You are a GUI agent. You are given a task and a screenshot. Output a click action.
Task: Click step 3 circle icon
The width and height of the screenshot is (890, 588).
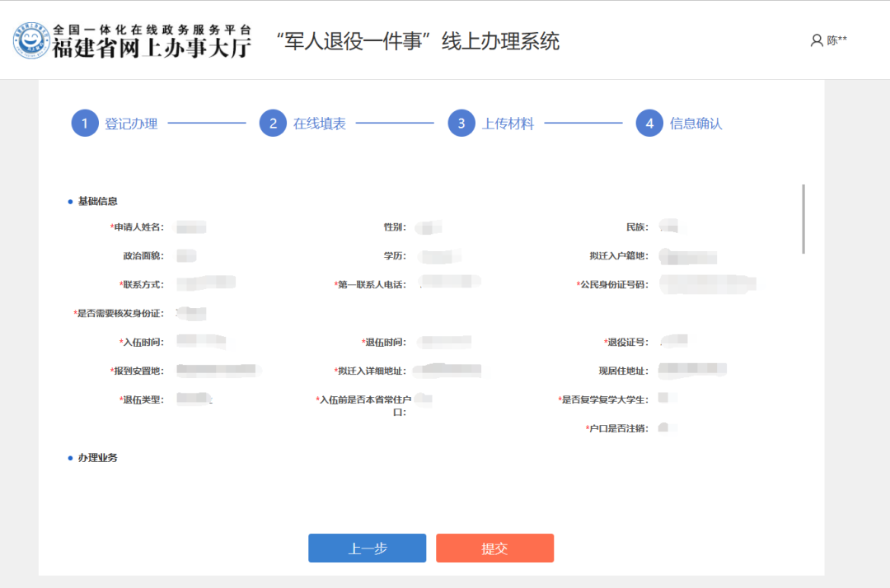tap(461, 124)
